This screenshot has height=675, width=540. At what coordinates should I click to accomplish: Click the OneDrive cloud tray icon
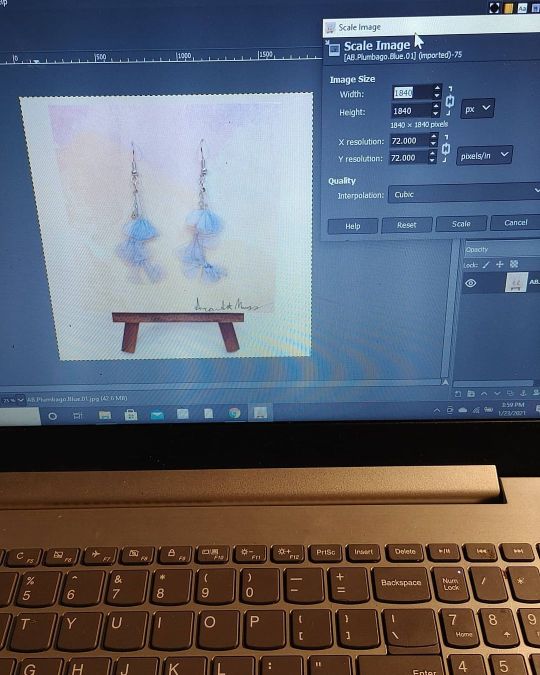(463, 410)
